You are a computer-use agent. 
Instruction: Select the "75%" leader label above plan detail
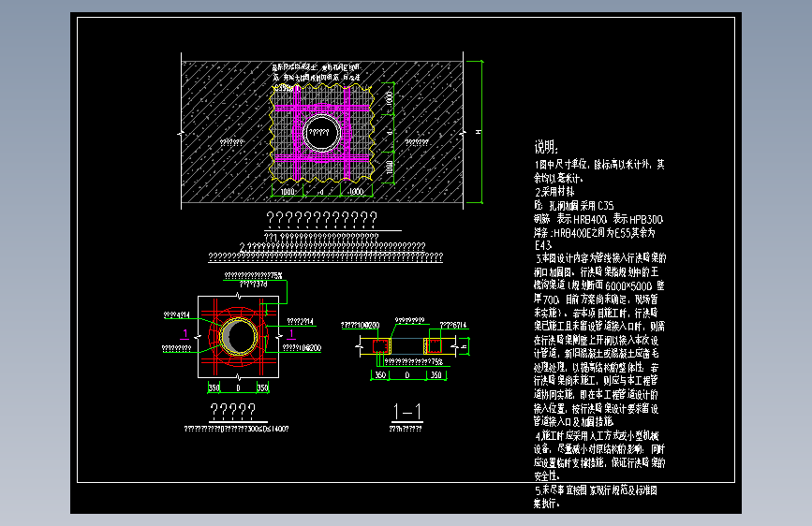[254, 276]
